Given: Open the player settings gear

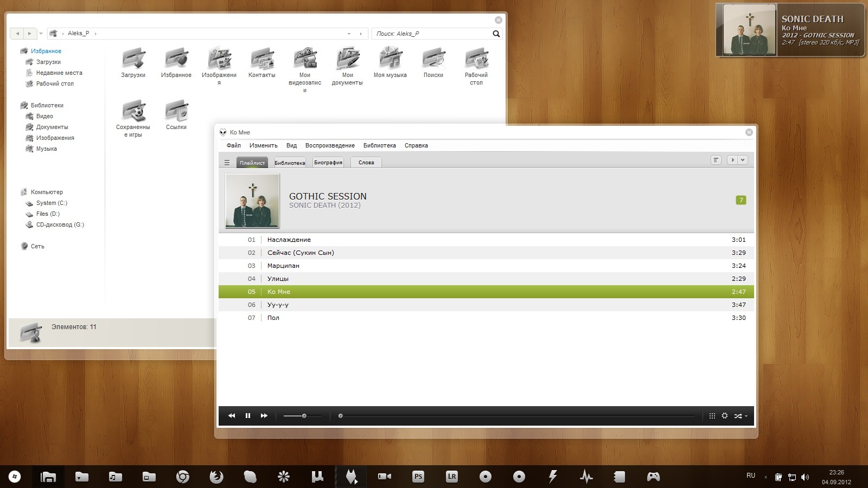Looking at the screenshot, I should coord(725,416).
